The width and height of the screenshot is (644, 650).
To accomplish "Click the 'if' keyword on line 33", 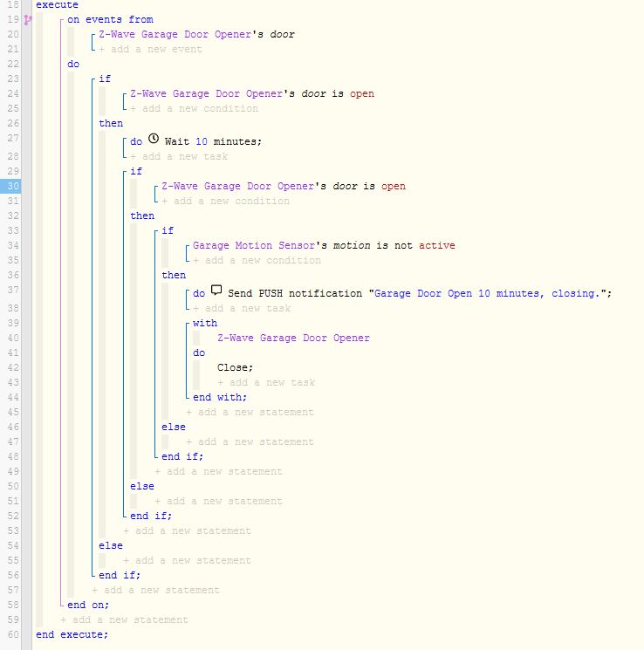I will pos(168,230).
